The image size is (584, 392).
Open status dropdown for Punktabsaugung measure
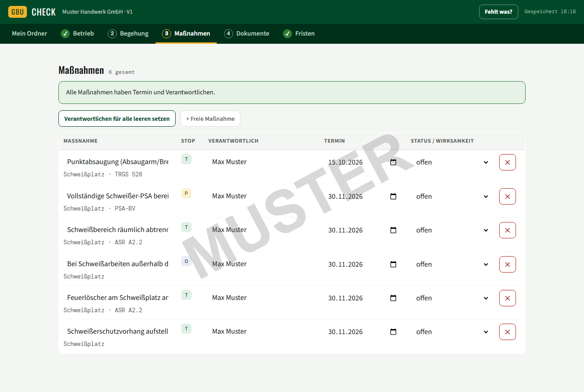coord(452,162)
